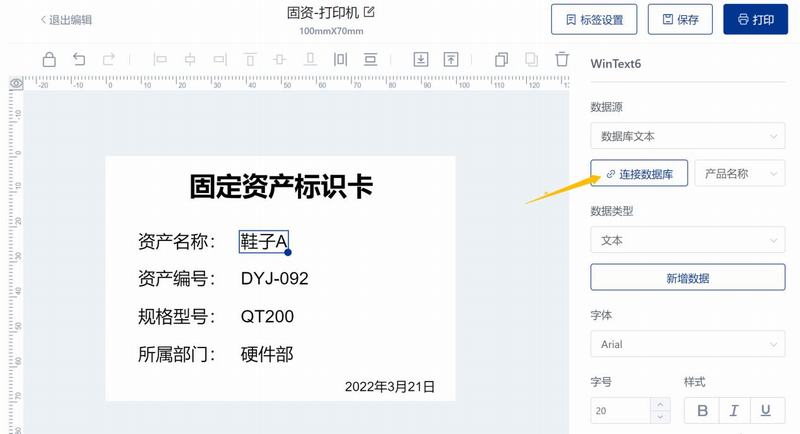The image size is (800, 434).
Task: Select the 所属部门： label text
Action: [177, 354]
